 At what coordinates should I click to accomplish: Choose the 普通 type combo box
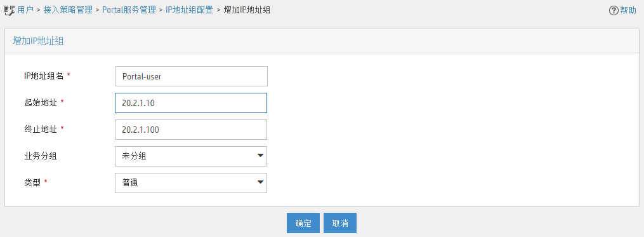pos(191,183)
